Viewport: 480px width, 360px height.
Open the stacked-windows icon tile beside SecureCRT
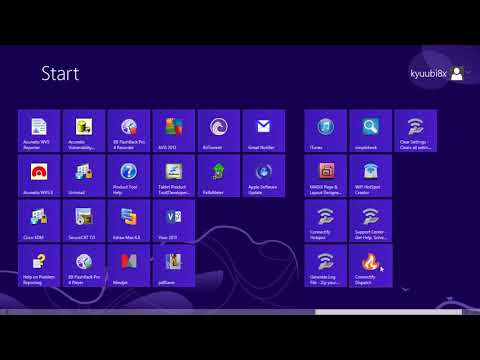129,221
